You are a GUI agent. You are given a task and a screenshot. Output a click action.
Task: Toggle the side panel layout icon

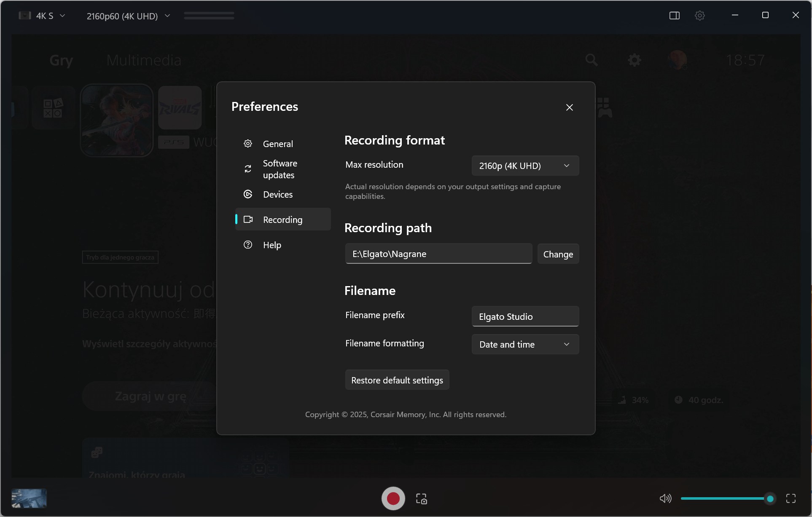pos(674,16)
